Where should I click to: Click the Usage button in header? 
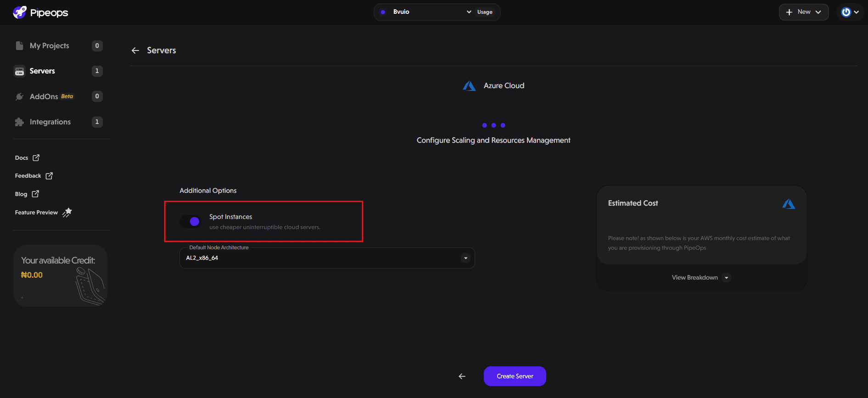tap(485, 12)
